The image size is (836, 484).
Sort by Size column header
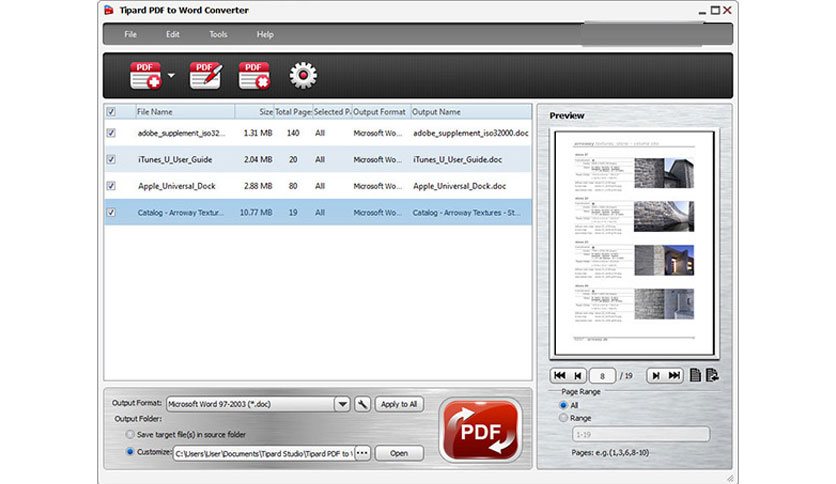point(254,112)
